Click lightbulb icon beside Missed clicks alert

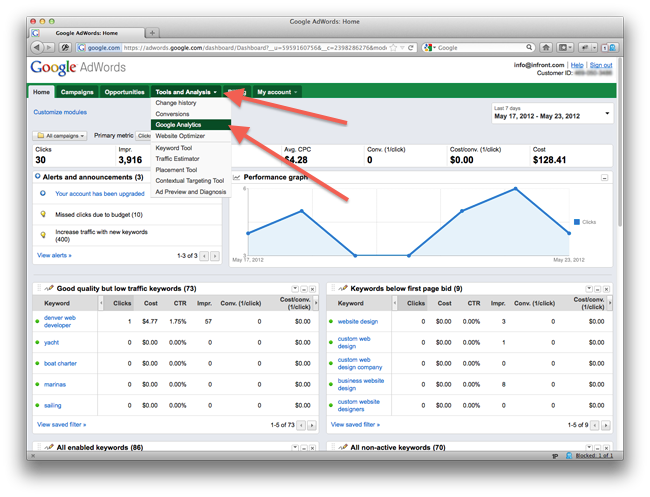(x=43, y=214)
